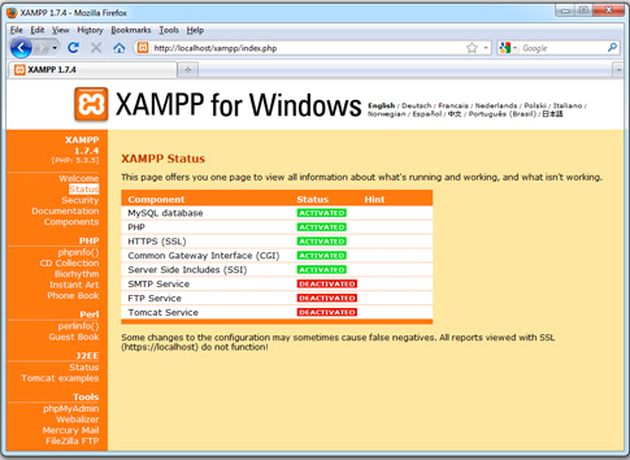Switch language to Nederlands
630x460 pixels.
(x=496, y=106)
